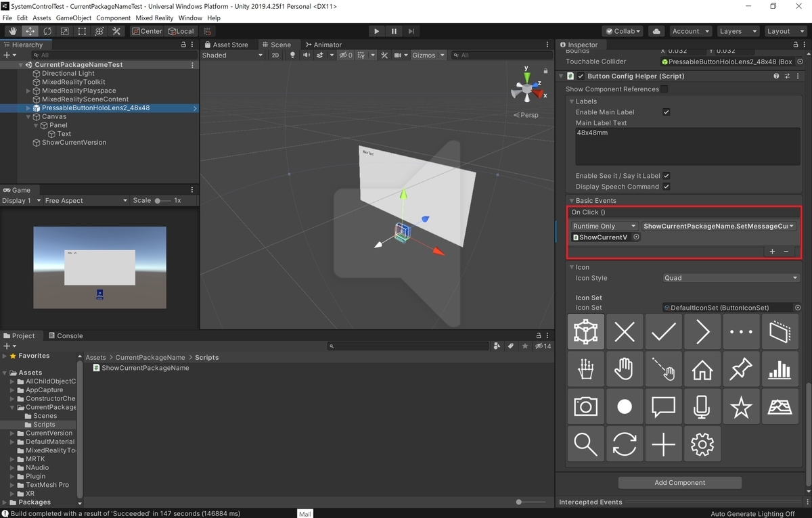Switch to the Asset Store tab
Viewport: 812px width, 518px height.
(226, 45)
